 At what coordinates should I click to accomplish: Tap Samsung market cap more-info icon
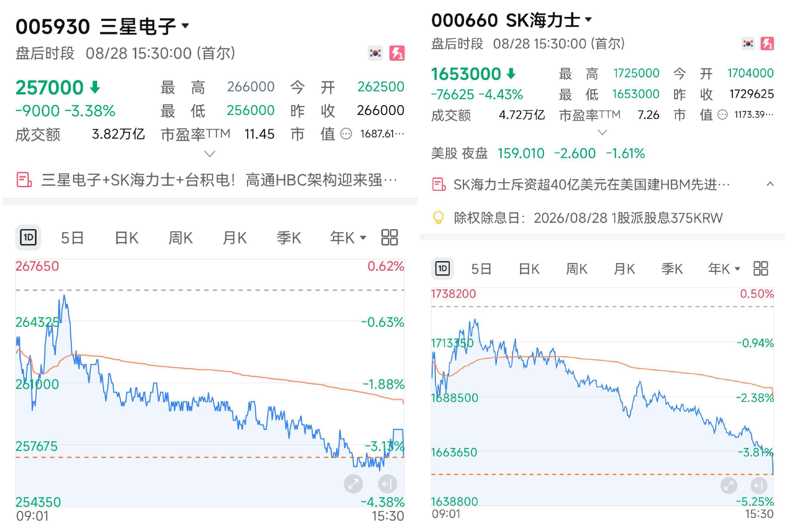click(346, 134)
